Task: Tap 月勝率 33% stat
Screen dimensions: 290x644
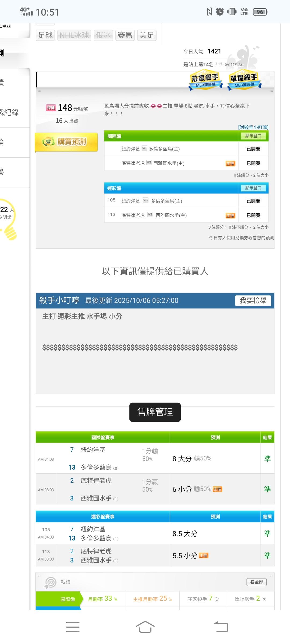Action: coord(103,599)
